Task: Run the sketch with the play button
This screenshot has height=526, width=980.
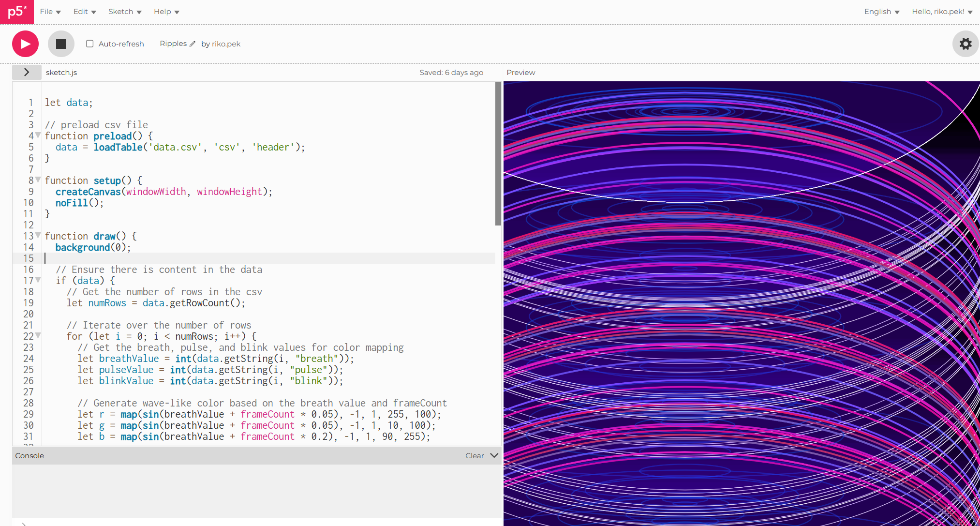Action: coord(25,44)
